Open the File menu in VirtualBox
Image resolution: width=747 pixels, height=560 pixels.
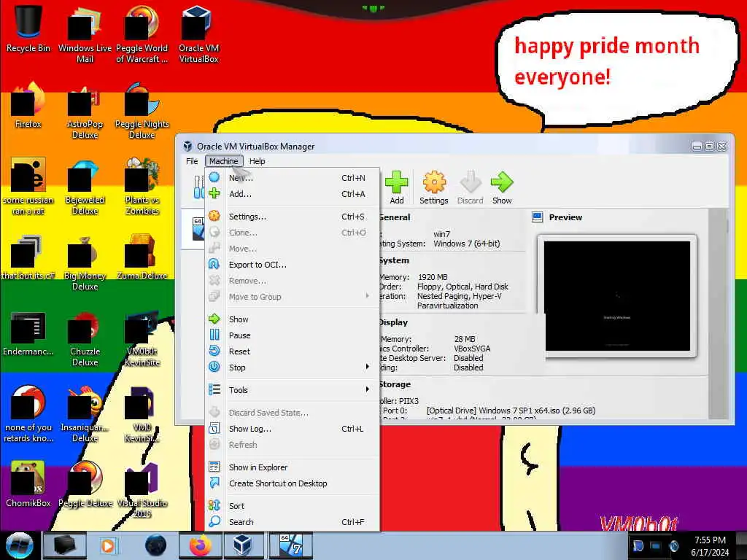point(192,161)
